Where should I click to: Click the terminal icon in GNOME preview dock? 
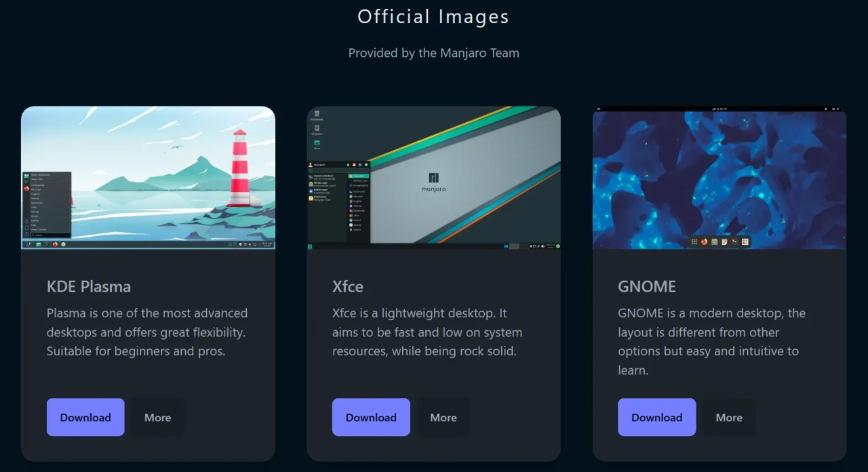tap(734, 242)
